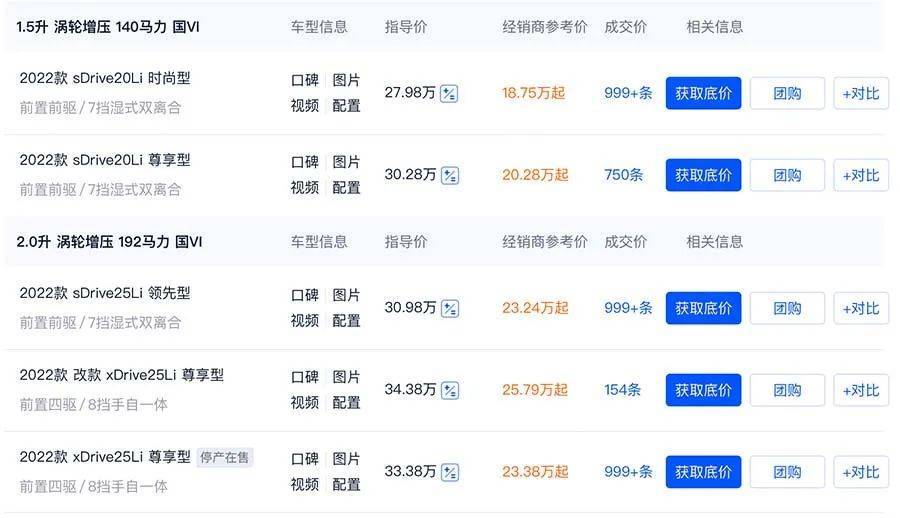Click 团购 for 改款 xDrive25Li 尊享型

[787, 391]
